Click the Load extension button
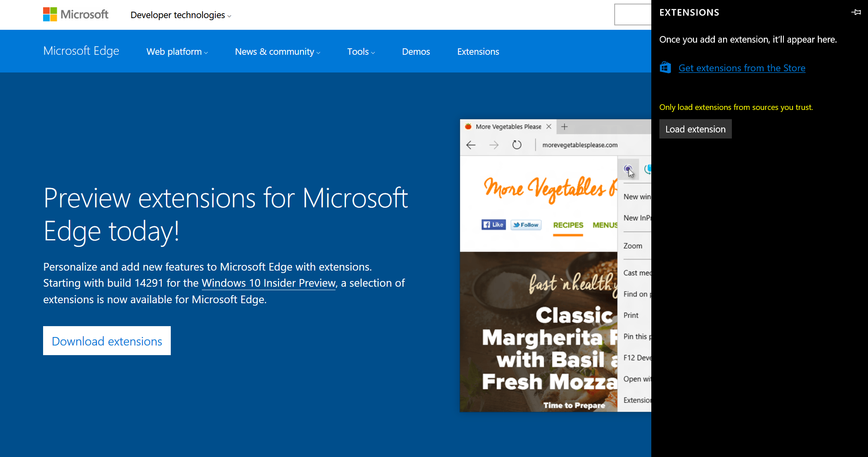The image size is (868, 457). pyautogui.click(x=695, y=128)
